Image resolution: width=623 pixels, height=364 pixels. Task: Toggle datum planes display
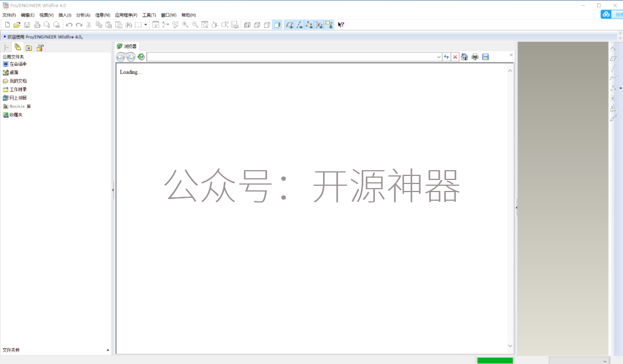[290, 25]
